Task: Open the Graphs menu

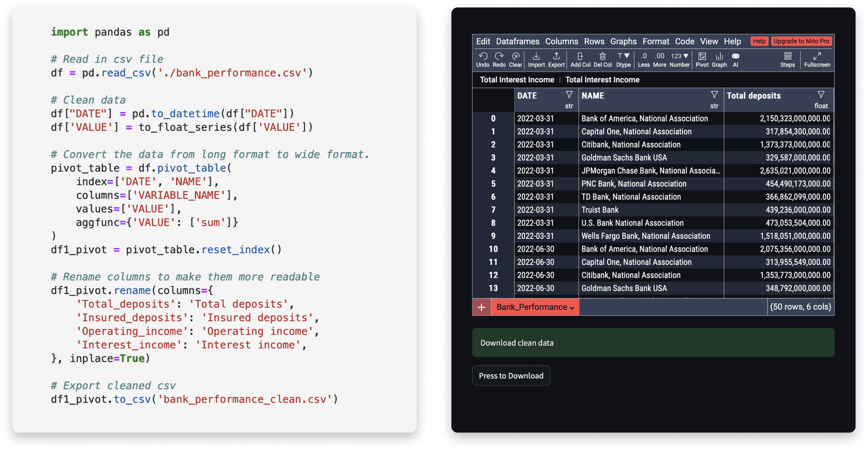Action: click(x=623, y=41)
